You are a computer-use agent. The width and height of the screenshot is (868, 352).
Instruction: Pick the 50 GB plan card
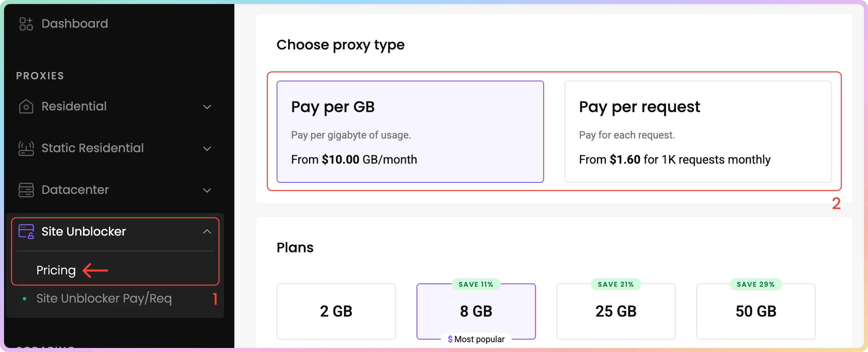755,311
